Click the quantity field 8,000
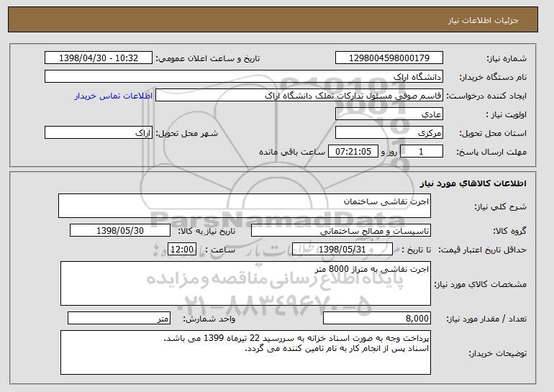This screenshot has width=554, height=392. click(x=377, y=318)
